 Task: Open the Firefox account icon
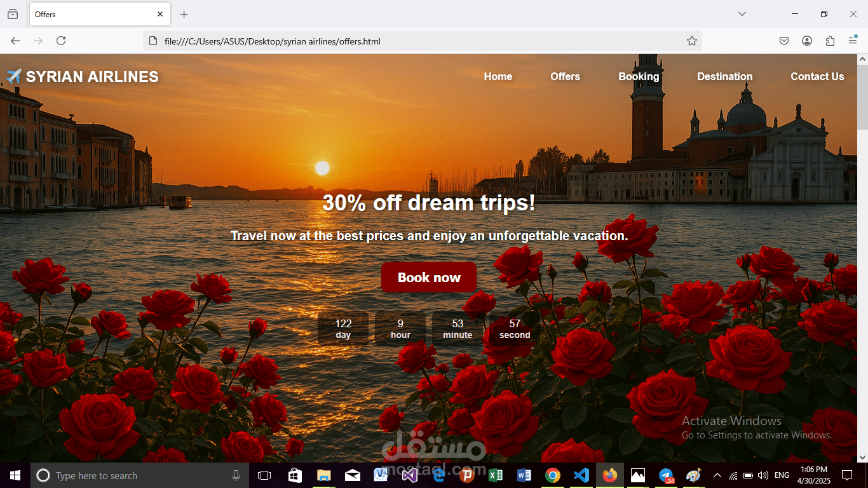coord(807,41)
